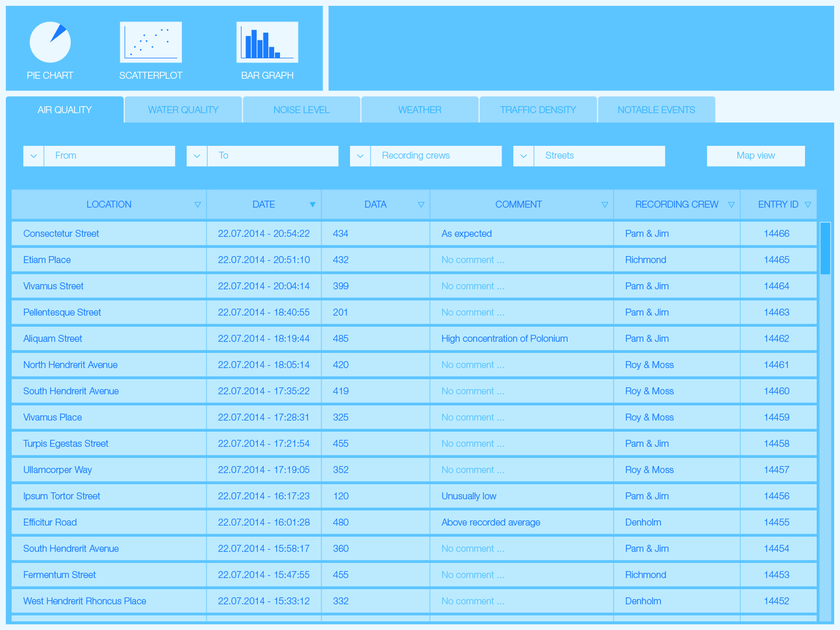Click No comment in Etiam Place row
840x630 pixels.
(x=473, y=260)
